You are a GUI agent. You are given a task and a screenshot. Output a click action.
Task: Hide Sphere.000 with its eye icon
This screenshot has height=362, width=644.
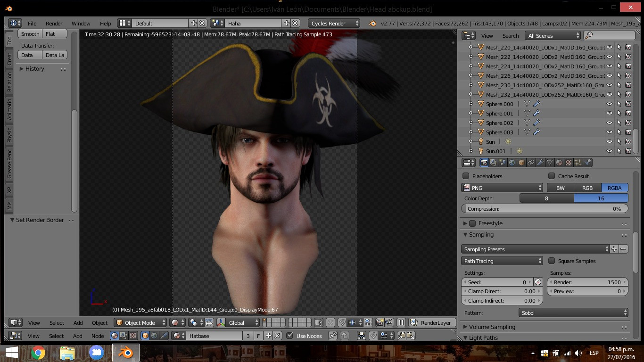(x=610, y=104)
